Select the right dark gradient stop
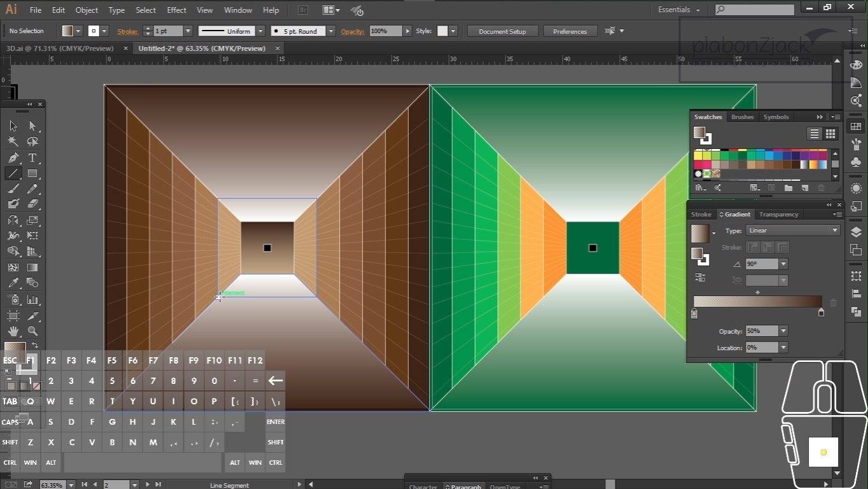868x489 pixels. pyautogui.click(x=821, y=313)
